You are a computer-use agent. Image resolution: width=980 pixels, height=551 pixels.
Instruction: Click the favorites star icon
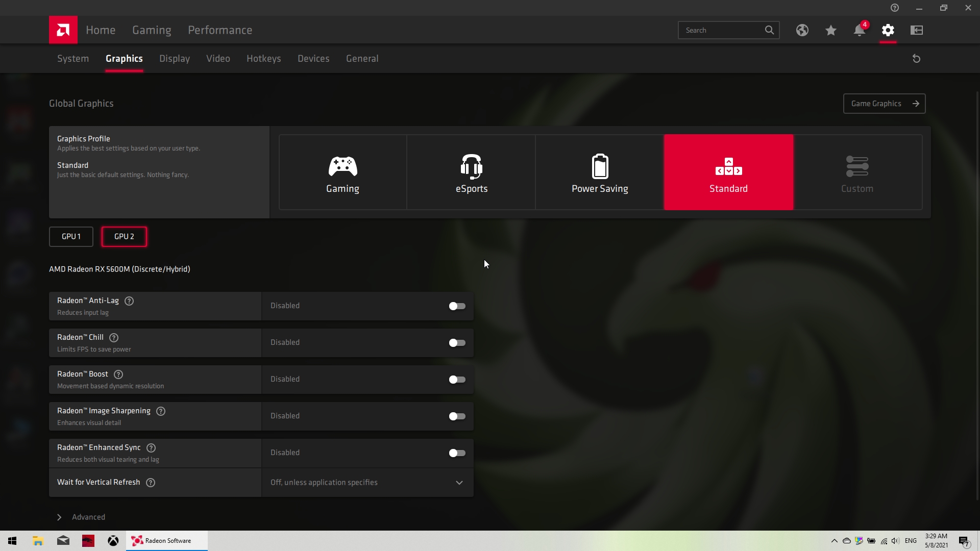tap(830, 31)
